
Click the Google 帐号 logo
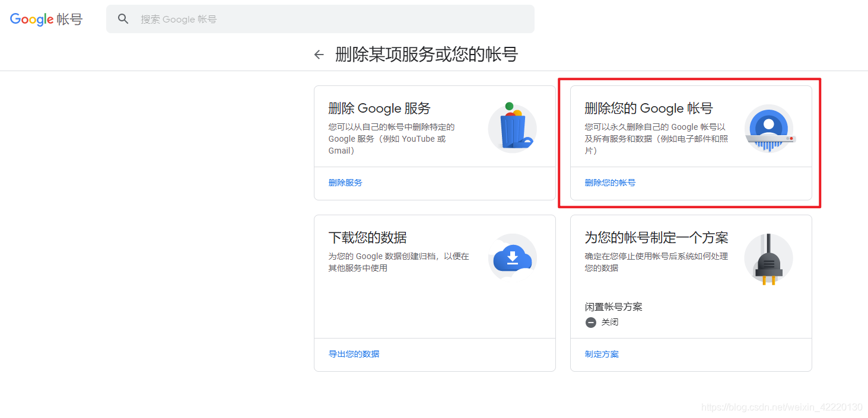pos(46,19)
